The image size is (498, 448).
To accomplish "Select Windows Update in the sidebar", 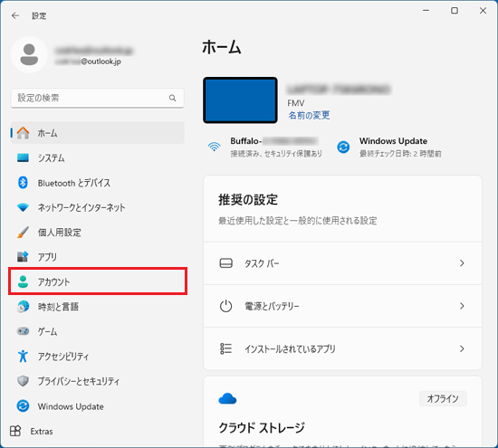I will [98, 405].
